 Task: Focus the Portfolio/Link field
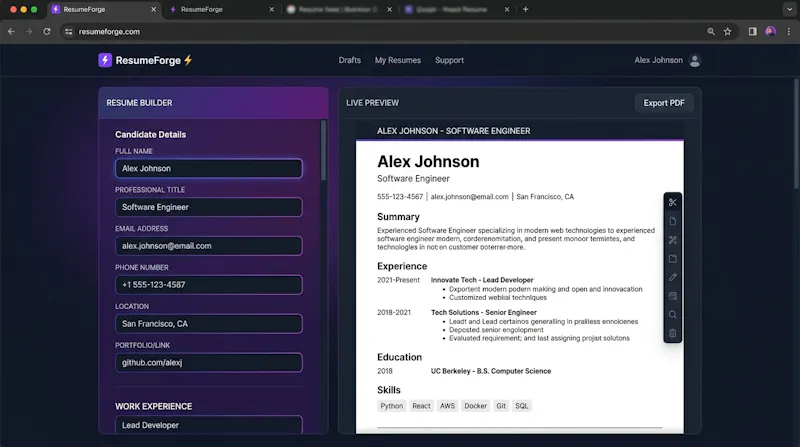[209, 362]
